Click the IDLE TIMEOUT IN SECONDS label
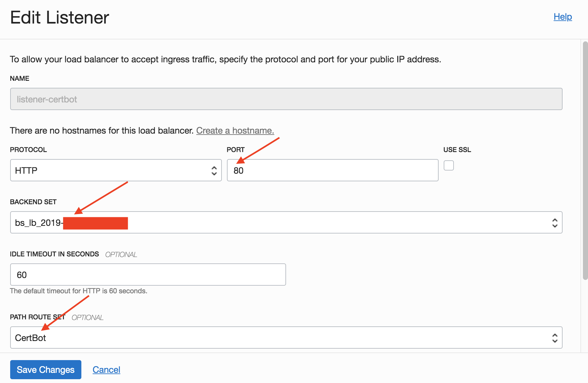Image resolution: width=588 pixels, height=383 pixels. pos(54,254)
